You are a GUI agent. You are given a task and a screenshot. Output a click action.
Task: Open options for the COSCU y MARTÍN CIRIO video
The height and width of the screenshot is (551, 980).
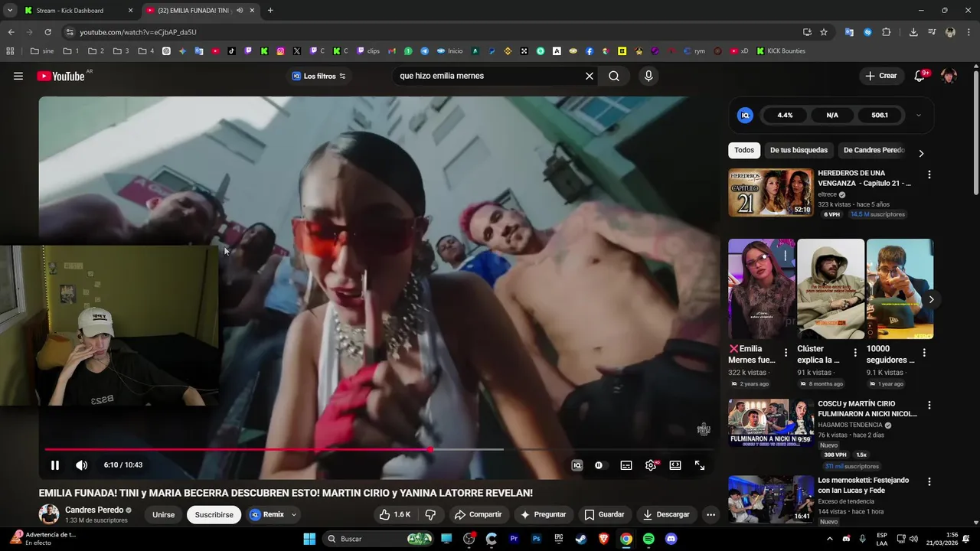click(929, 405)
